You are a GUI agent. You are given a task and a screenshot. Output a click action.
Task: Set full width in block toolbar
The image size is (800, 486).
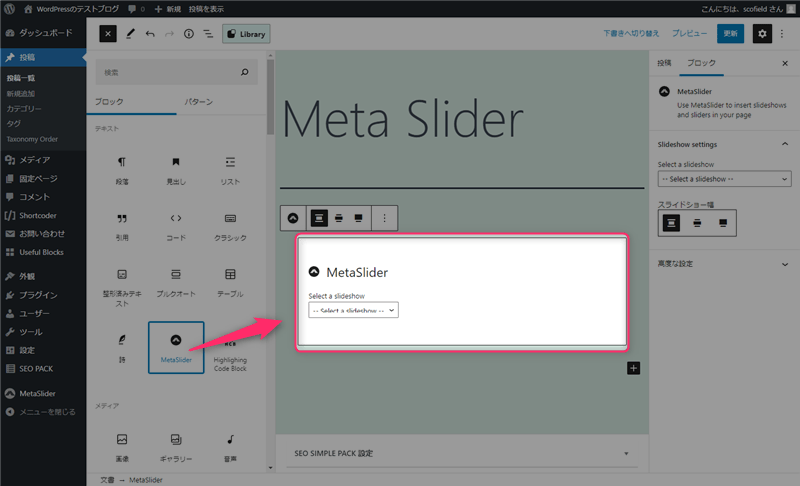pyautogui.click(x=359, y=218)
